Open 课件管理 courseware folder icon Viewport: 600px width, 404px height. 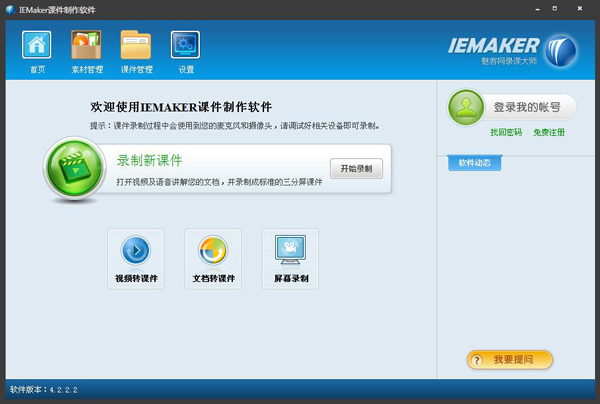[136, 45]
